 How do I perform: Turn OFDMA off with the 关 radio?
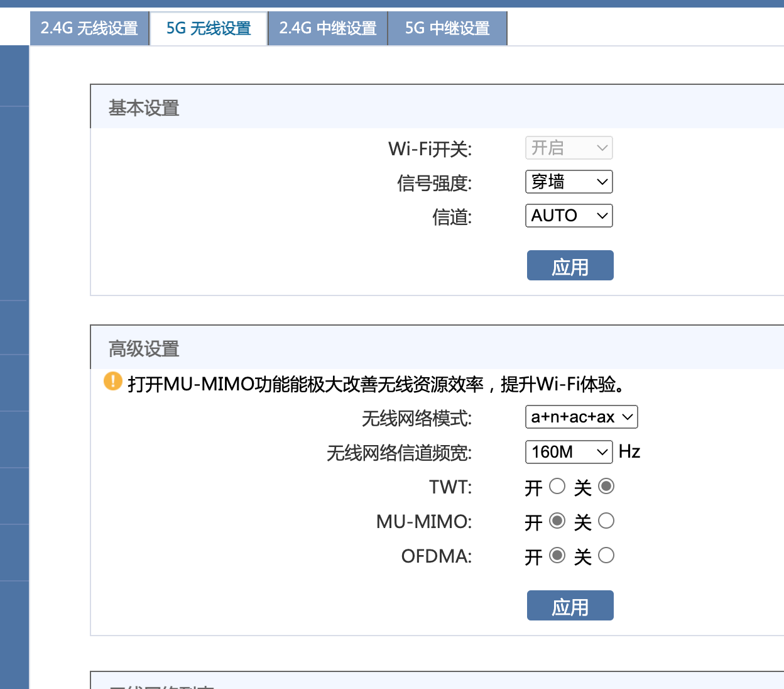pos(606,556)
